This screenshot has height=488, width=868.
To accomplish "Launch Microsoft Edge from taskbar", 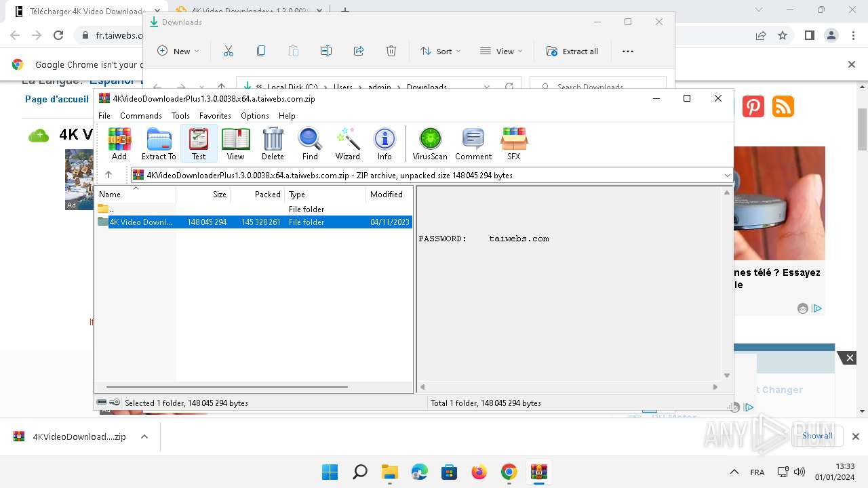I will (420, 472).
